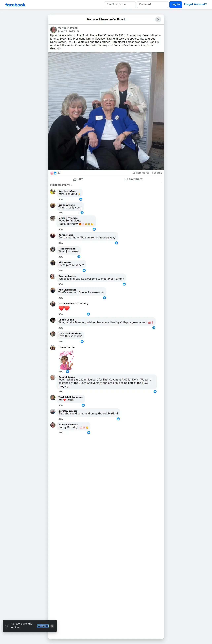Dismiss the offline notification
Image resolution: width=212 pixels, height=644 pixels.
(x=52, y=626)
